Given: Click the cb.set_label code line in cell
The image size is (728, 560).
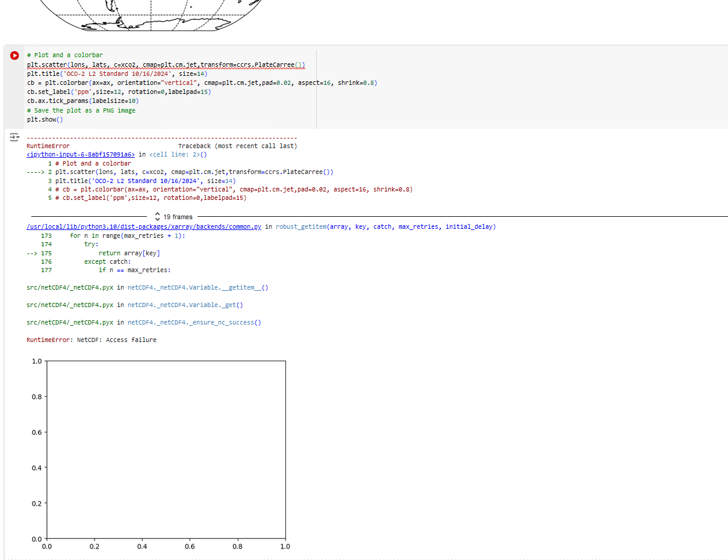Looking at the screenshot, I should [x=119, y=92].
